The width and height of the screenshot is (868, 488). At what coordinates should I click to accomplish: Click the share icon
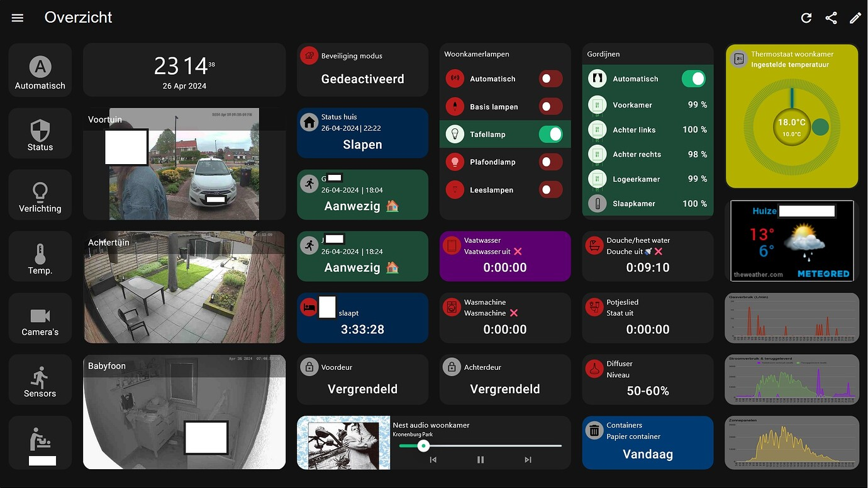click(831, 18)
